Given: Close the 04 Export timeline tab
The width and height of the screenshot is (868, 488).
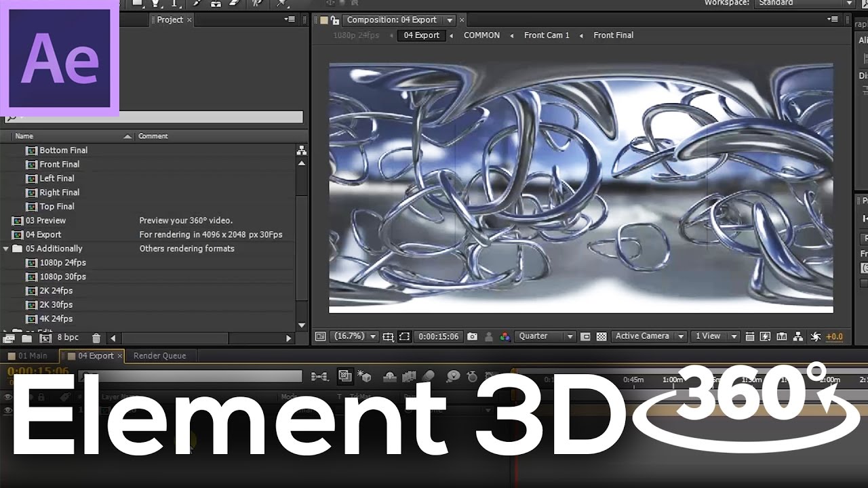Looking at the screenshot, I should click(120, 356).
